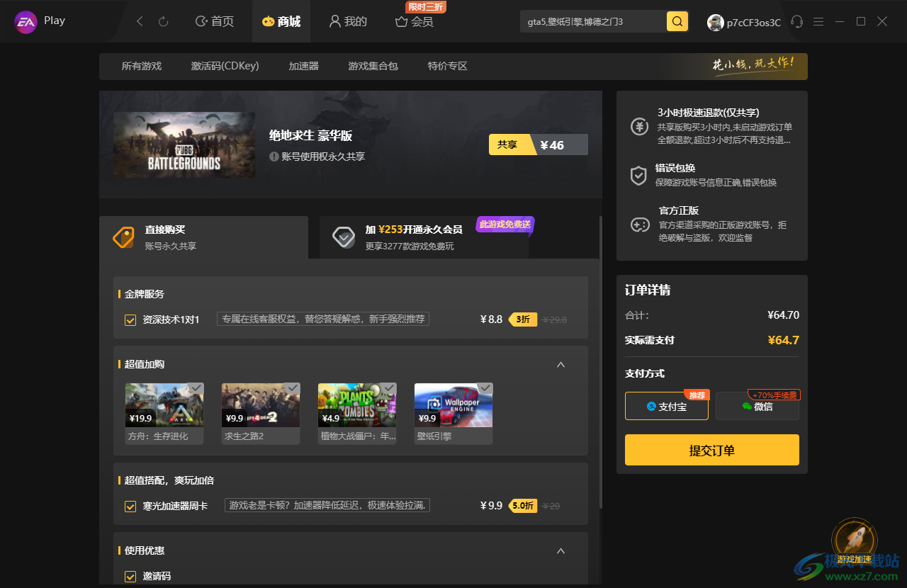
Task: Click the username p7cCF3os3C
Action: [x=754, y=23]
